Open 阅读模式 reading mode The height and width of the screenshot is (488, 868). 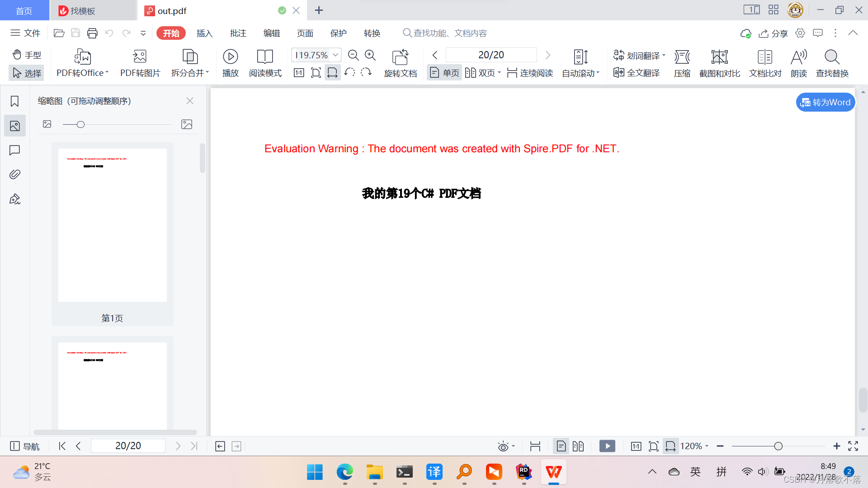pos(265,62)
